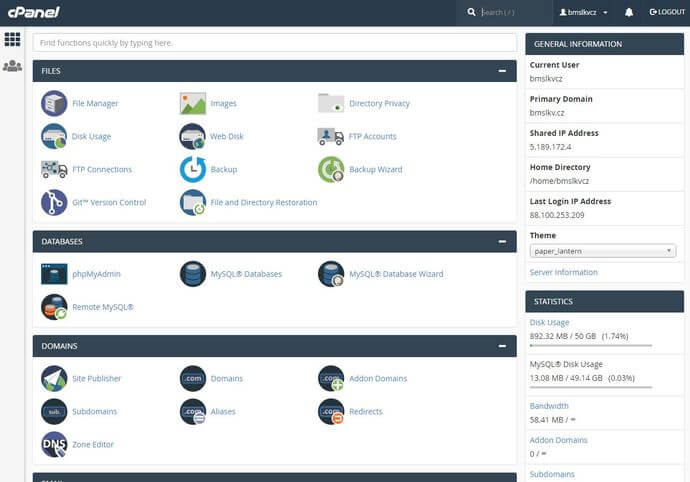
Task: Click last login IP 88.100.253.209
Action: (x=557, y=215)
